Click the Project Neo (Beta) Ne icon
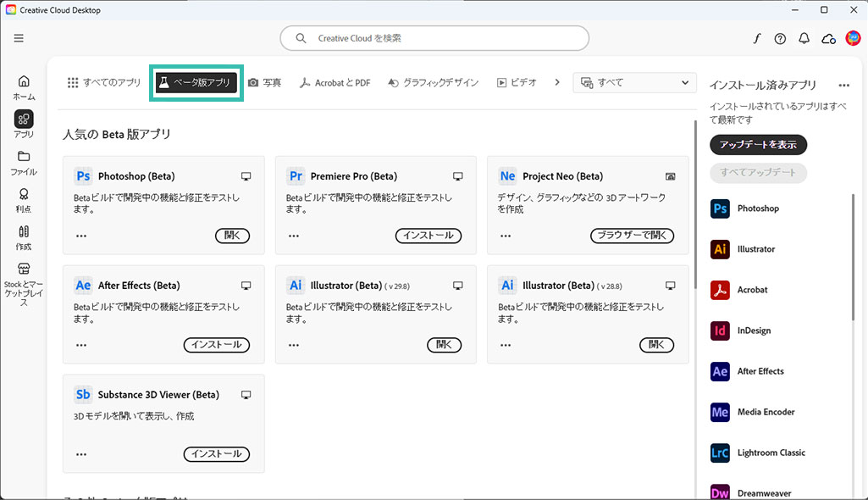 pyautogui.click(x=507, y=176)
